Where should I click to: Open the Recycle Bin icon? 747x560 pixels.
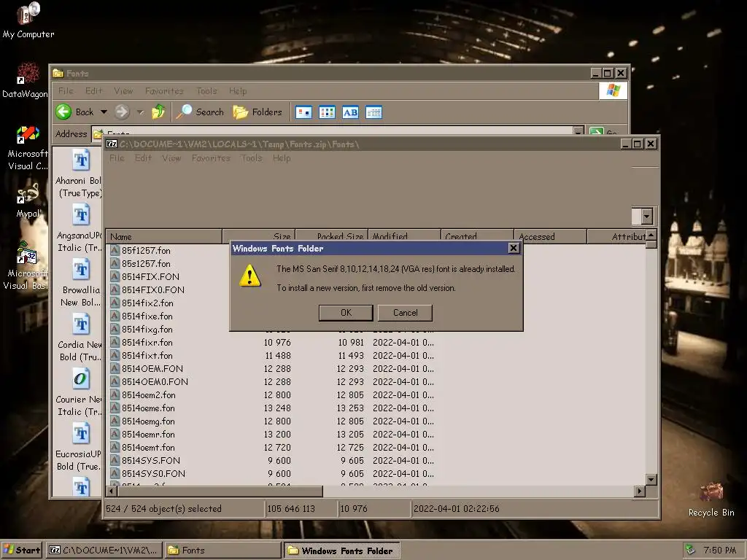click(x=711, y=499)
